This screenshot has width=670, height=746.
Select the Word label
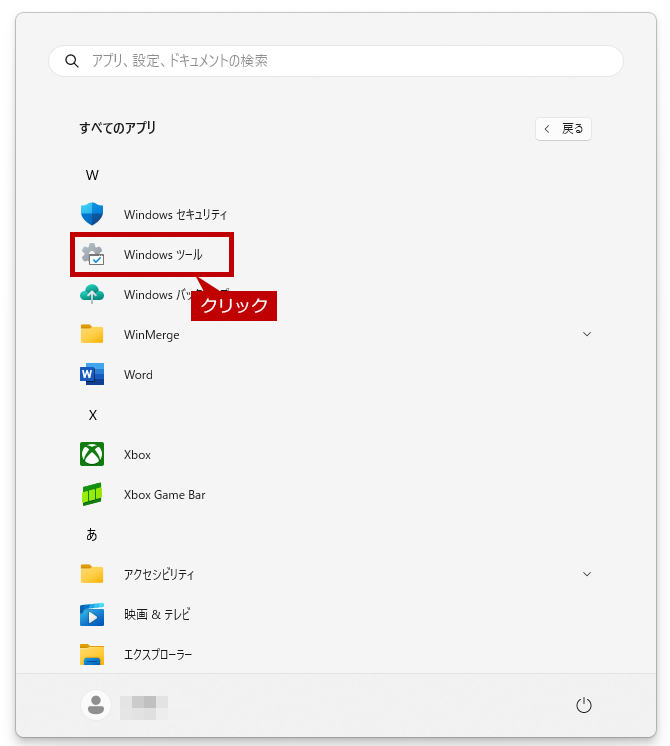[x=138, y=375]
